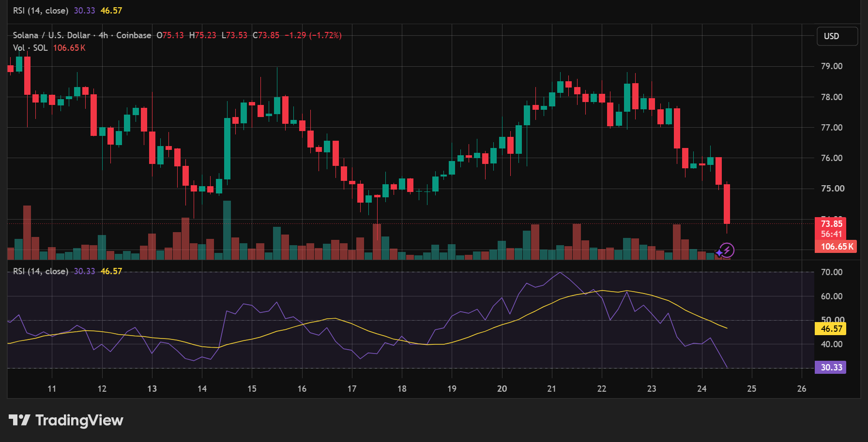Click the purple lightning replay icon
Viewport: 868px width, 442px height.
tap(726, 250)
